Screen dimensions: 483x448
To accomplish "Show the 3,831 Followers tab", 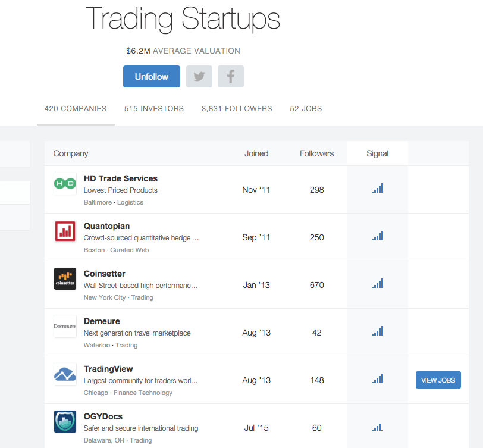I will (237, 109).
